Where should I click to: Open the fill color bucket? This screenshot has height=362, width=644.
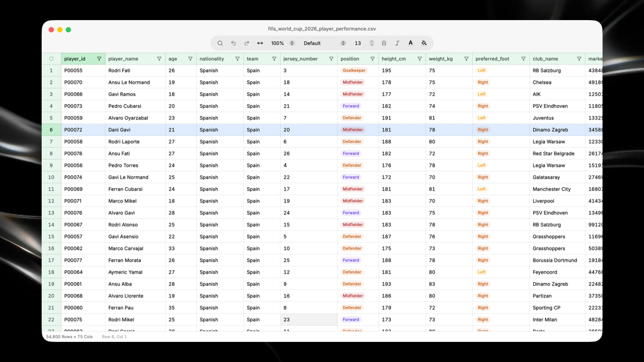(x=424, y=43)
